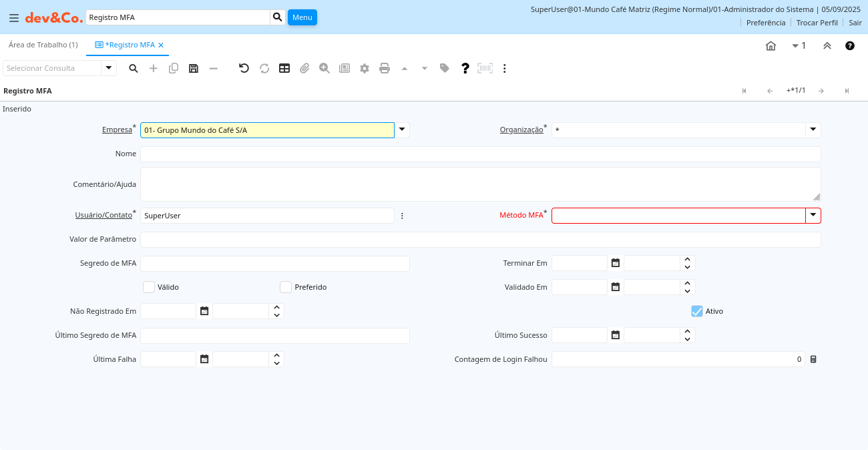Enable the Válido checkbox

point(149,287)
